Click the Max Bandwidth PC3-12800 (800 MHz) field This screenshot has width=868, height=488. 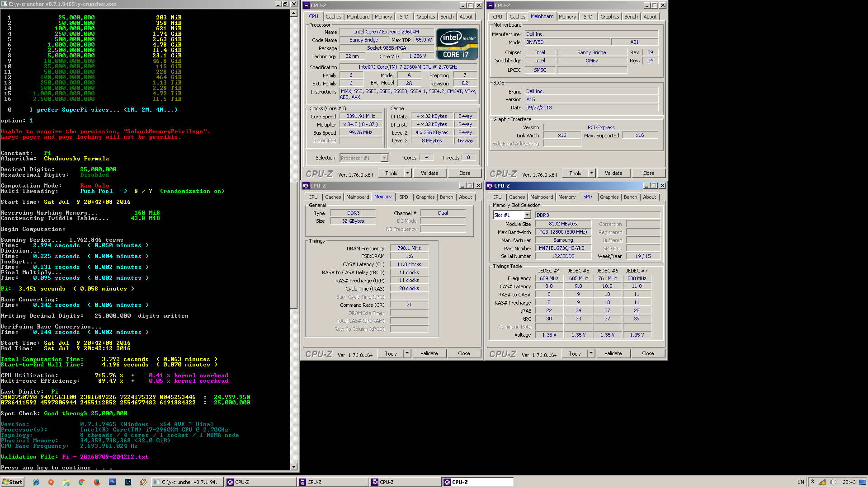coord(563,232)
